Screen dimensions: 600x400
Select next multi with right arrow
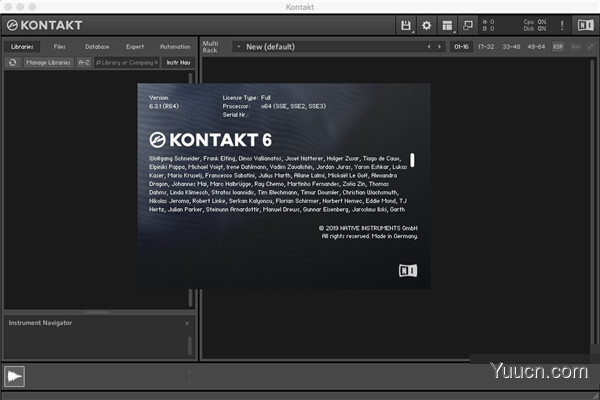coord(439,47)
